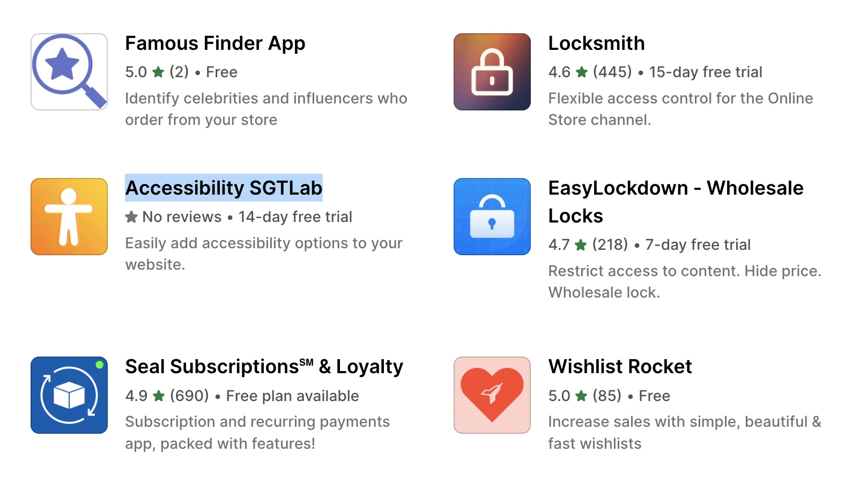Open the EasyLockdown blue lock icon

pyautogui.click(x=492, y=216)
